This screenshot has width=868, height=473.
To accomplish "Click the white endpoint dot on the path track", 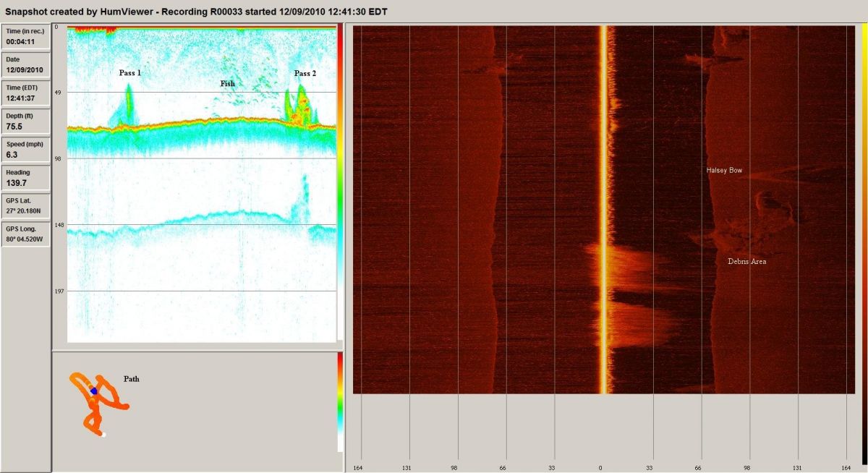I will coord(103,435).
